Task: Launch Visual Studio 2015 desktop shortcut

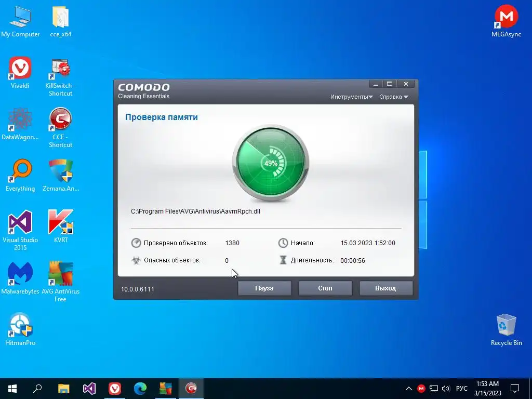Action: [20, 231]
